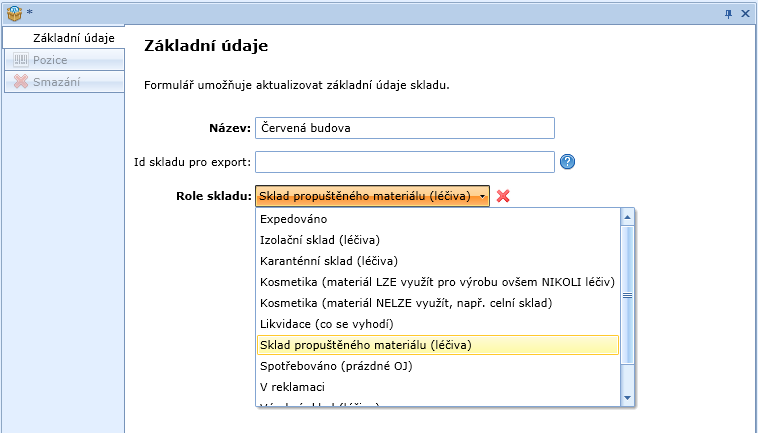The image size is (758, 433).
Task: Open the Pozice tab
Action: (x=50, y=60)
